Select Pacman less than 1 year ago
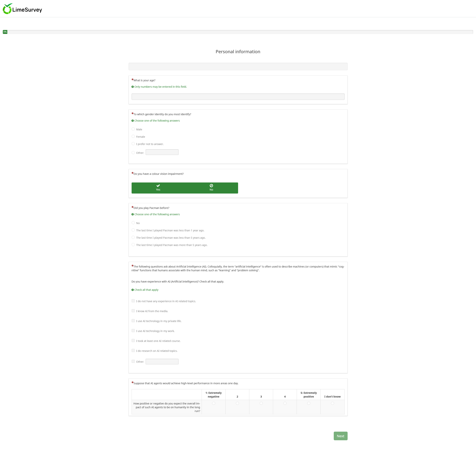The image size is (476, 450). coord(133,230)
